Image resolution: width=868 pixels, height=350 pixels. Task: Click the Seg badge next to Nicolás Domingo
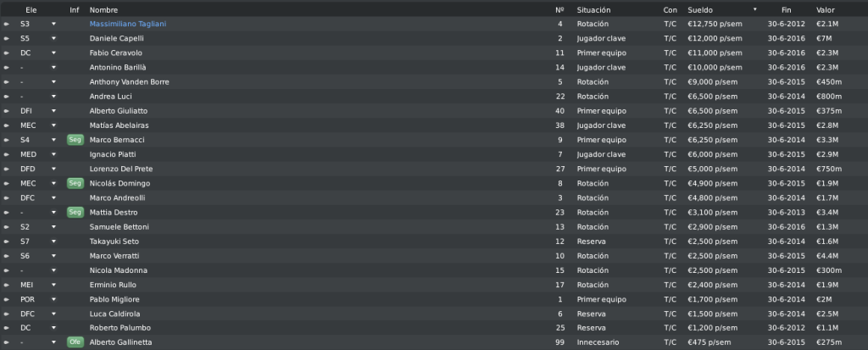(75, 183)
